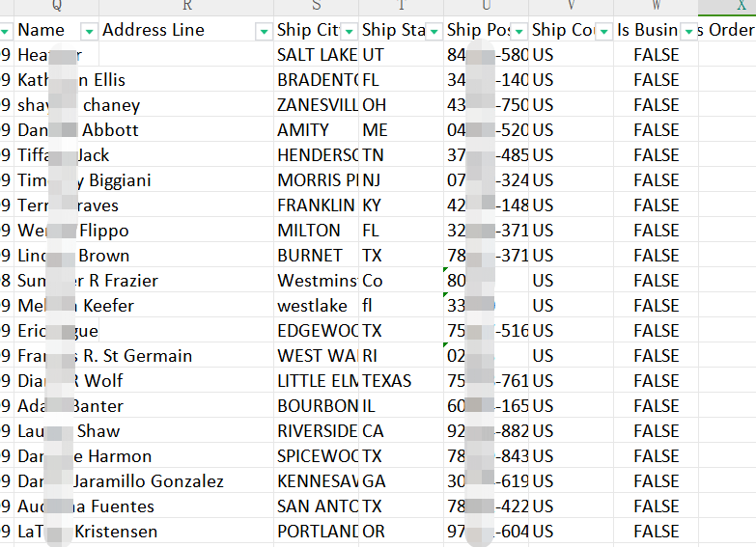Click the PORTLAND city cell
Screen dimensions: 756x547
[x=316, y=532]
